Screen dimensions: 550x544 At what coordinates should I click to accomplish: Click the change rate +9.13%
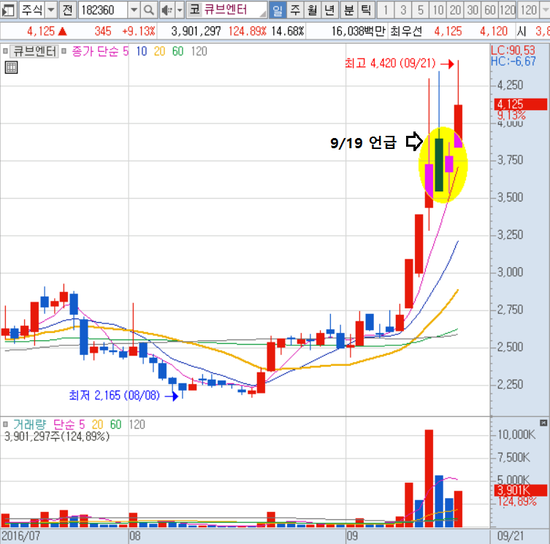point(138,32)
